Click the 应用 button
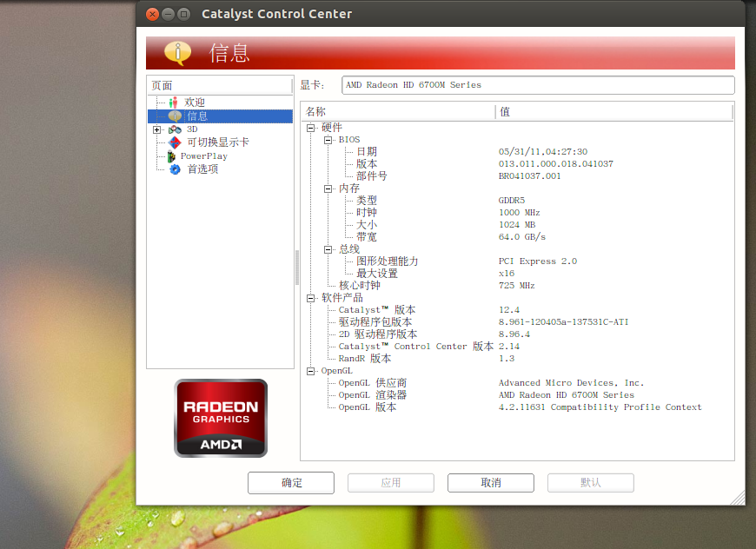Screen dimensions: 756x549 tap(390, 482)
